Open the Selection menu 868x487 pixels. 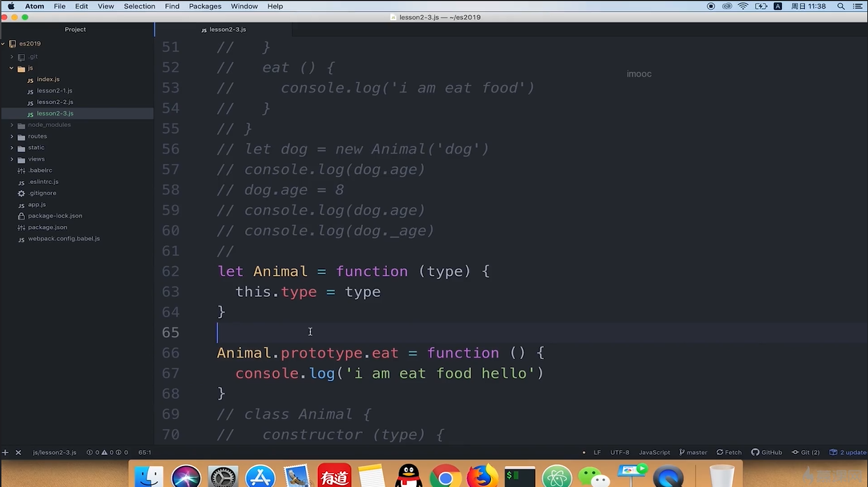pyautogui.click(x=140, y=6)
